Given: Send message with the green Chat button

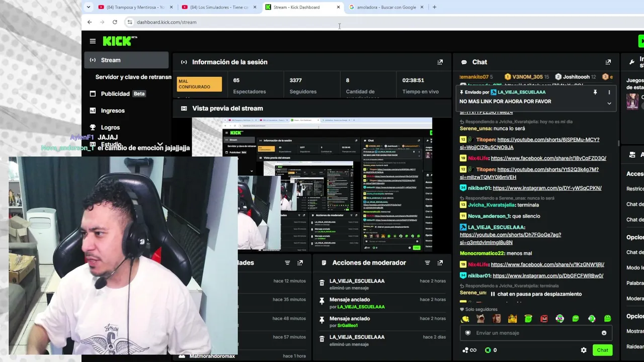Looking at the screenshot, I should [603, 350].
